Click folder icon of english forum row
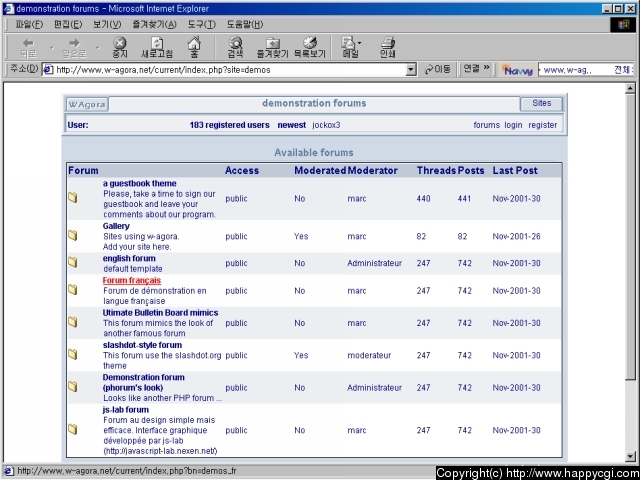The image size is (640, 480). coord(73,262)
